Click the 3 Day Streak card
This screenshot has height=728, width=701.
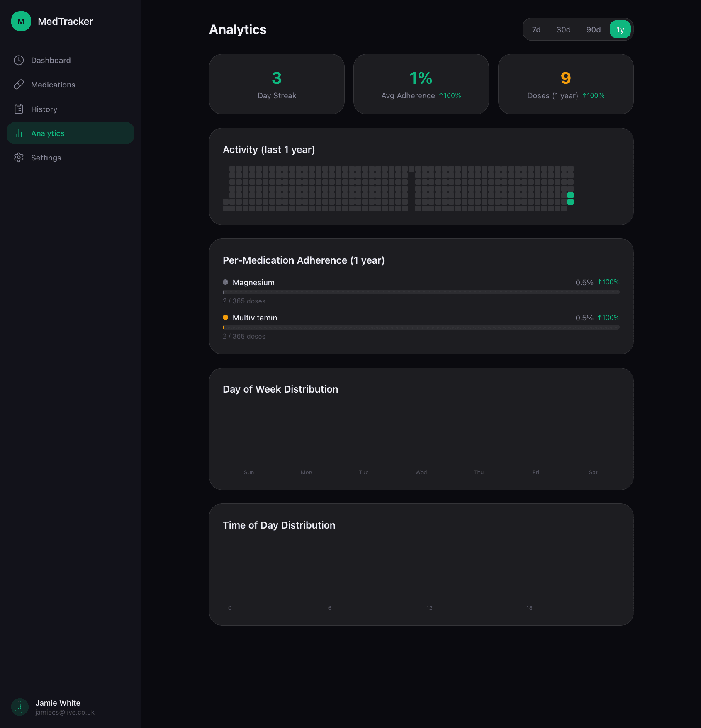tap(276, 84)
